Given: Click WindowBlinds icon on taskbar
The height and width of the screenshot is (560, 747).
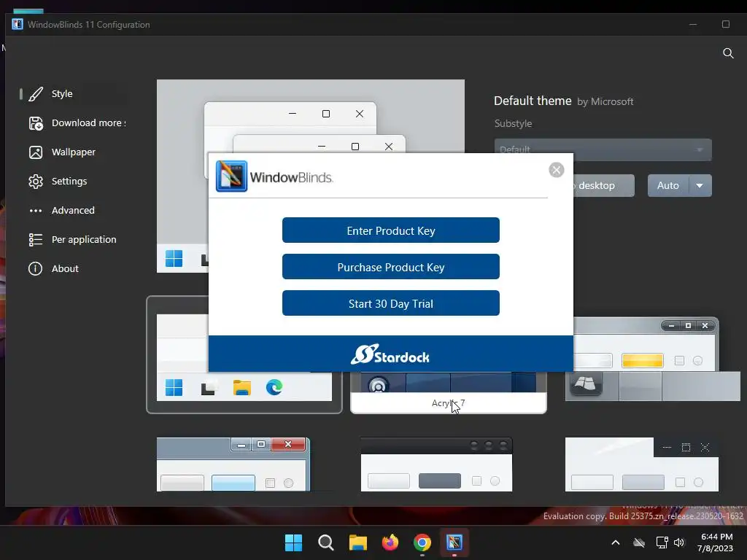Looking at the screenshot, I should [x=454, y=542].
